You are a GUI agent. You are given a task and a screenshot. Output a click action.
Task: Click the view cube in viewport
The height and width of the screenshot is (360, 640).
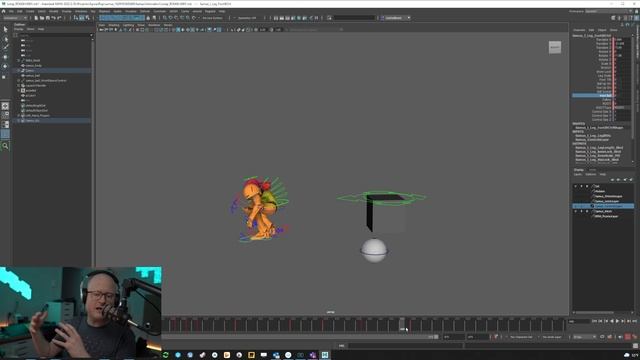point(555,47)
